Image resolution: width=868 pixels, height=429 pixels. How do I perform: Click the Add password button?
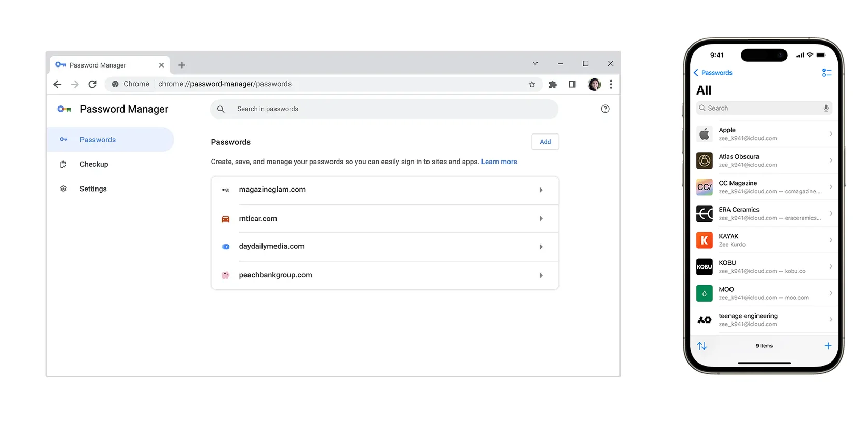click(x=545, y=142)
